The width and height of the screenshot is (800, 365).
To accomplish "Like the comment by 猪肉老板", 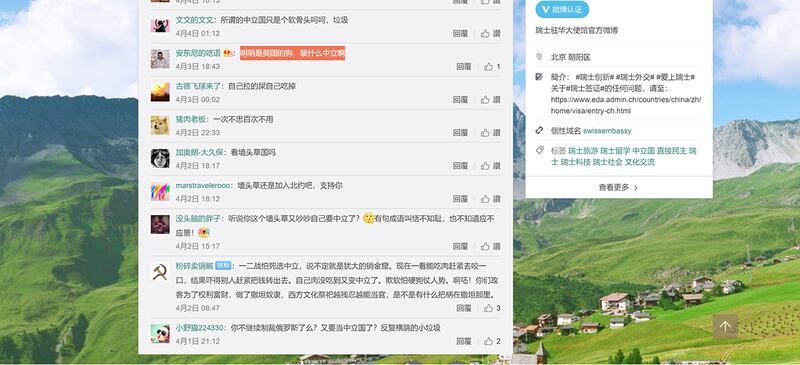I will [490, 133].
